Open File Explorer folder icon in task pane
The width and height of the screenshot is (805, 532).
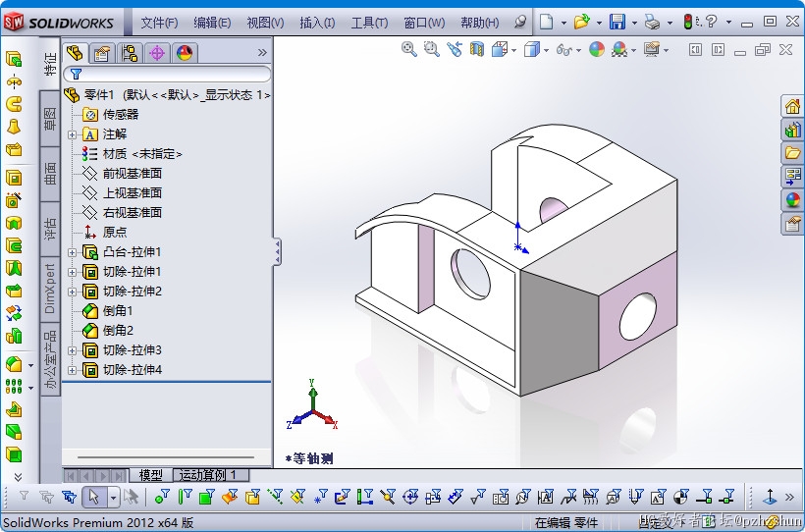click(x=792, y=153)
